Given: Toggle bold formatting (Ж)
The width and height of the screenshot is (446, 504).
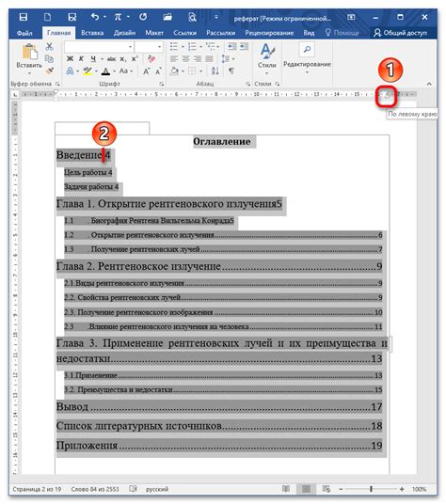Looking at the screenshot, I should [70, 59].
